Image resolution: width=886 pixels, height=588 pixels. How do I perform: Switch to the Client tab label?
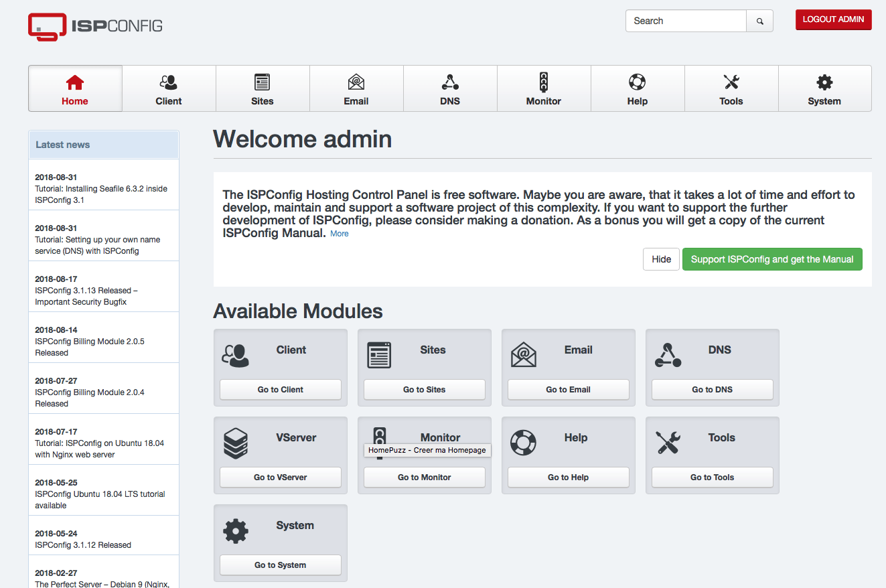tap(169, 101)
